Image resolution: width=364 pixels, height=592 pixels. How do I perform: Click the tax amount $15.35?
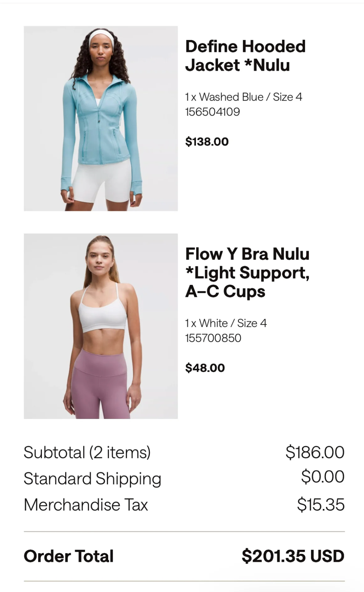pos(321,505)
